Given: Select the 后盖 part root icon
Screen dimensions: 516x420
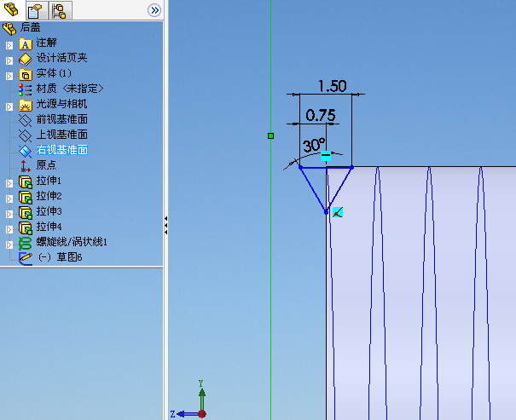Looking at the screenshot, I should click(x=9, y=29).
